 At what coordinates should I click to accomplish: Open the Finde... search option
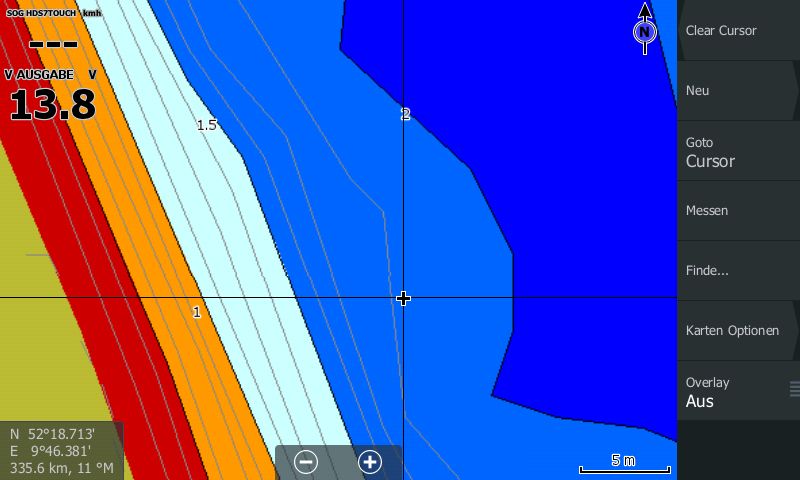tap(738, 270)
